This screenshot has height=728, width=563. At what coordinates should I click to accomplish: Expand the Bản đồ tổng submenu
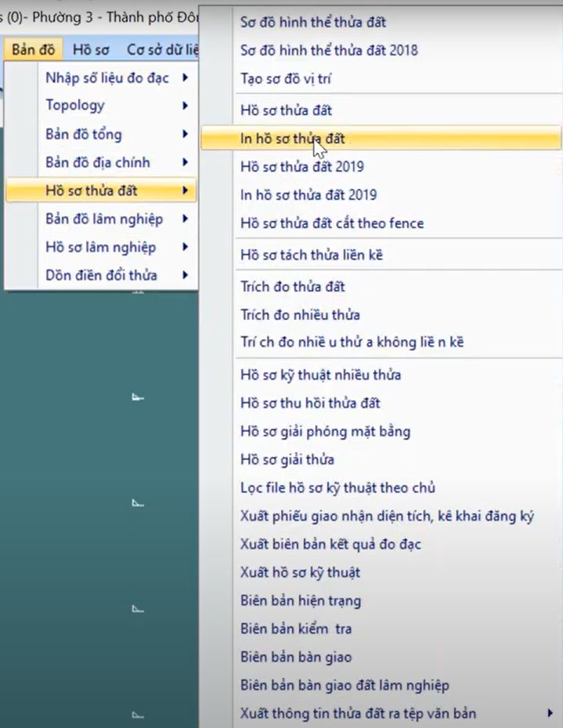tap(101, 134)
